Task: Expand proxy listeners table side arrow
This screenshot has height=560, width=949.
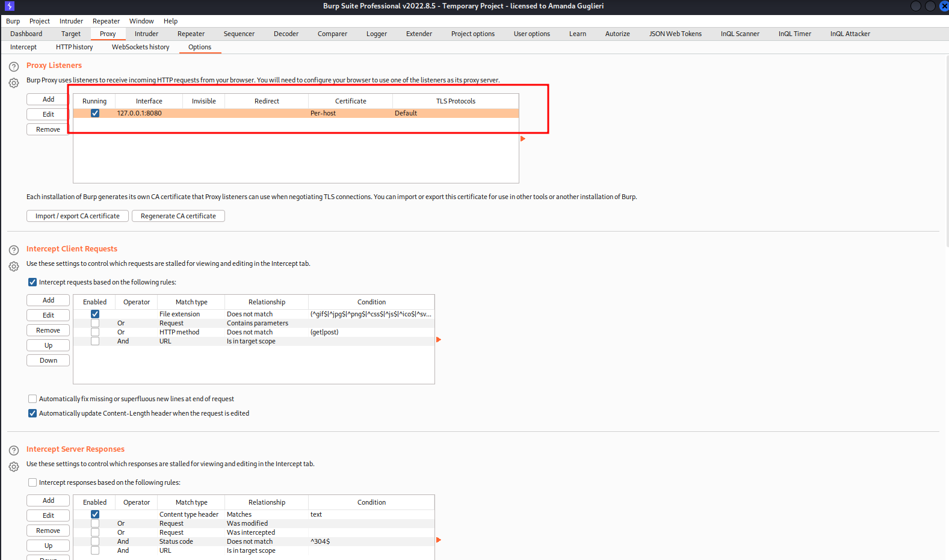Action: (523, 139)
